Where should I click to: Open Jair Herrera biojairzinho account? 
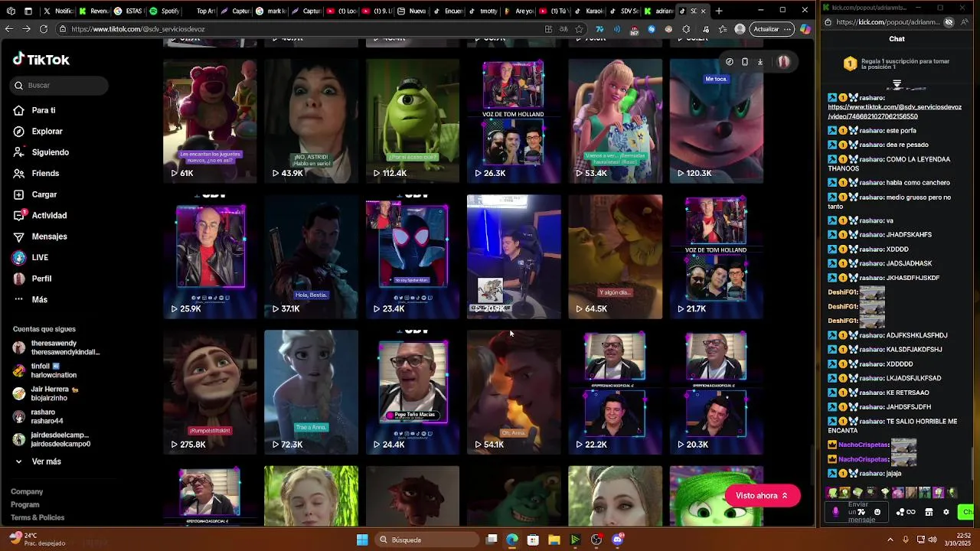click(x=54, y=393)
